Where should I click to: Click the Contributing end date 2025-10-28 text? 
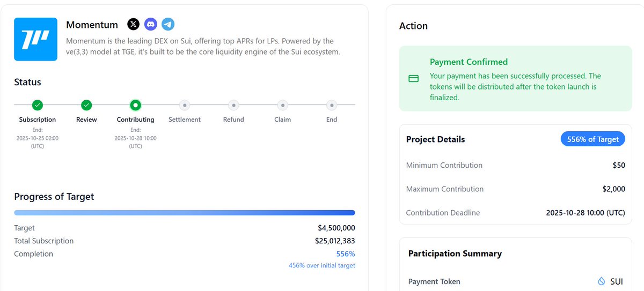(135, 138)
